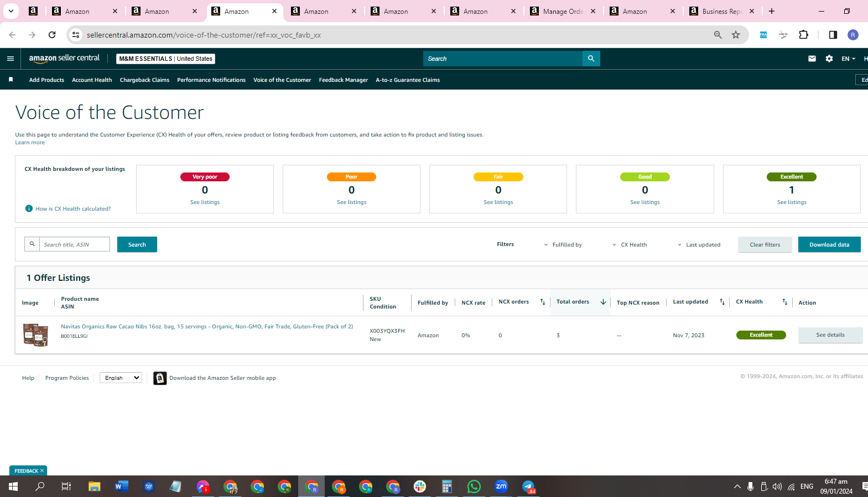The width and height of the screenshot is (868, 497).
Task: Open Telegram from the taskbar
Action: pos(528,486)
